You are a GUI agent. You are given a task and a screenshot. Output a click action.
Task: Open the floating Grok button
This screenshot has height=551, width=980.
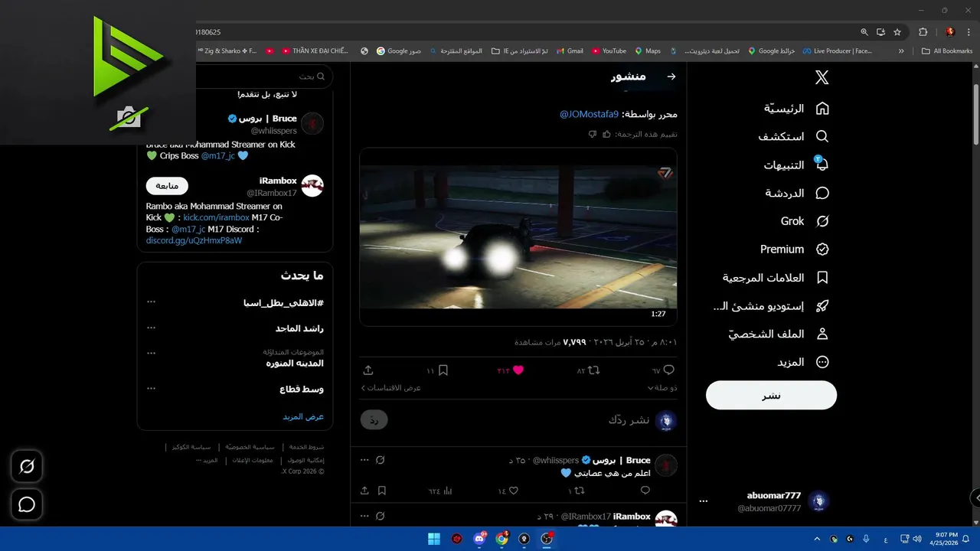[27, 466]
